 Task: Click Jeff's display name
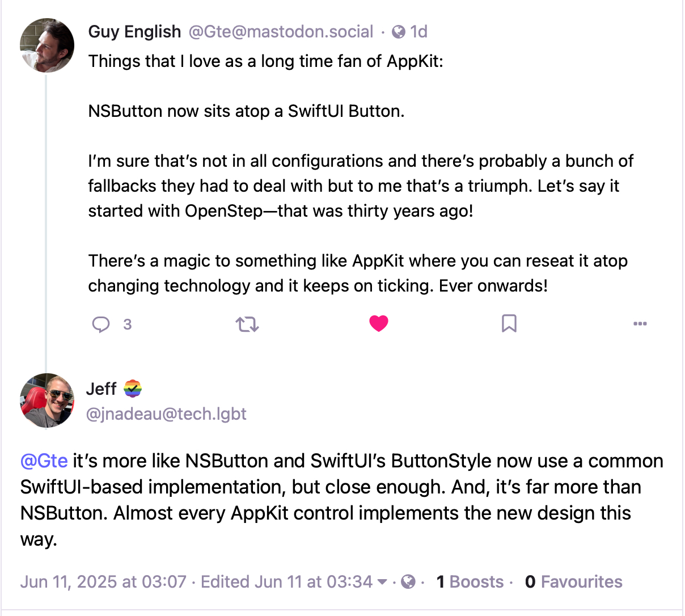tap(102, 389)
